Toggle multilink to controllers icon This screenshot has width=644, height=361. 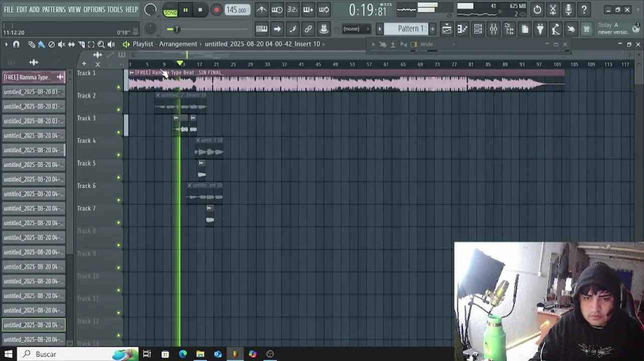[308, 29]
